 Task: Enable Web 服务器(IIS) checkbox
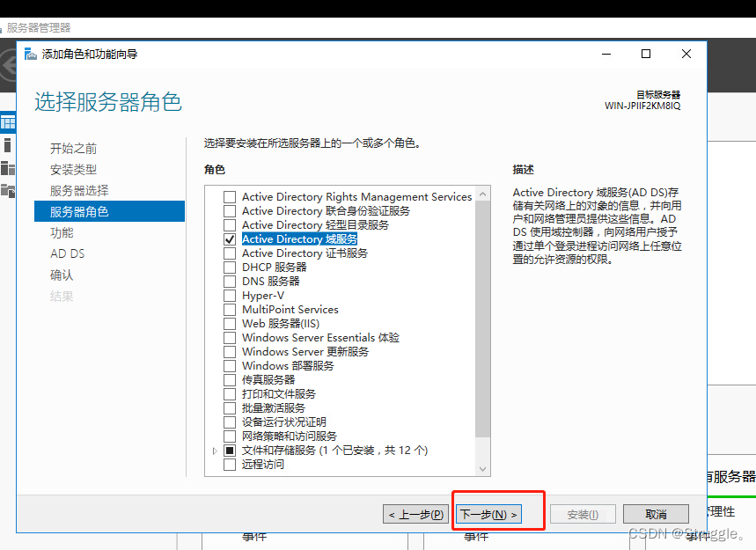tap(230, 324)
